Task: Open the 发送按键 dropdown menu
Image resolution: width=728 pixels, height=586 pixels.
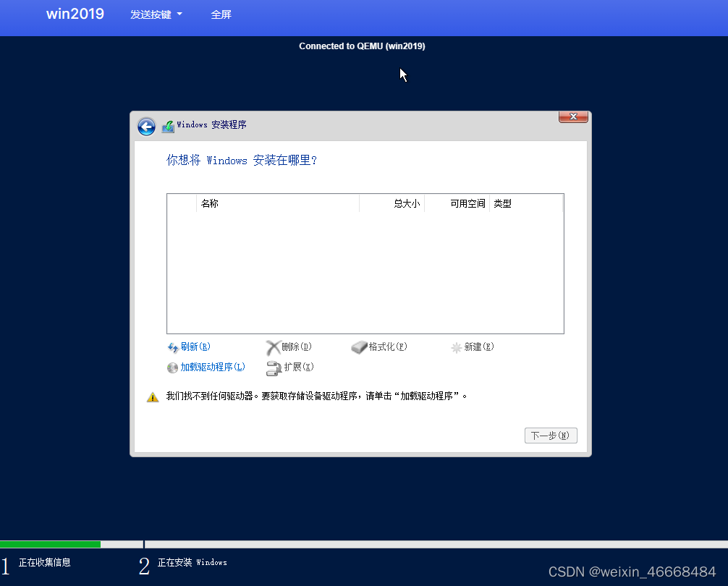Action: (x=156, y=15)
